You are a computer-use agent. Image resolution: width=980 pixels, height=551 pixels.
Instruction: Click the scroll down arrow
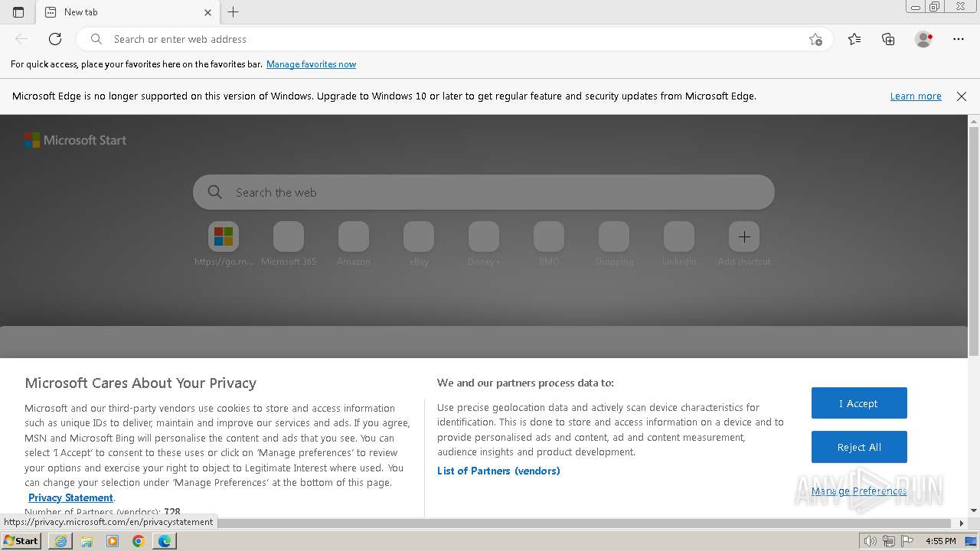pos(973,510)
